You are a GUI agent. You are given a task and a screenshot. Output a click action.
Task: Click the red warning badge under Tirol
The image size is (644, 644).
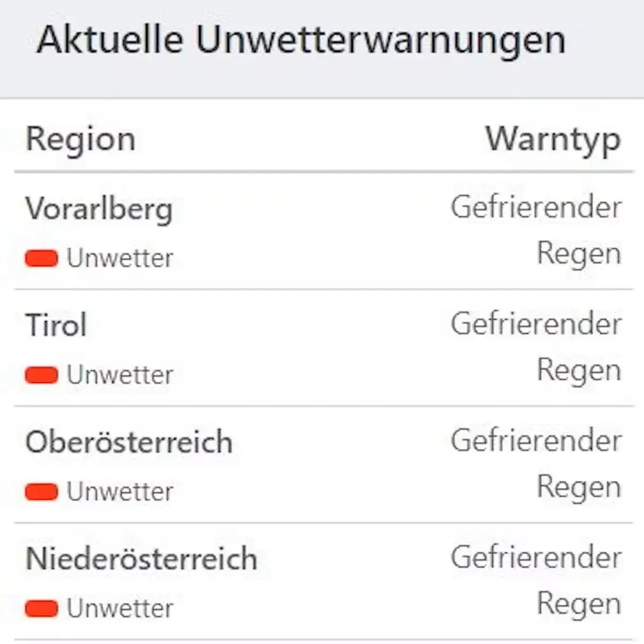click(x=42, y=375)
